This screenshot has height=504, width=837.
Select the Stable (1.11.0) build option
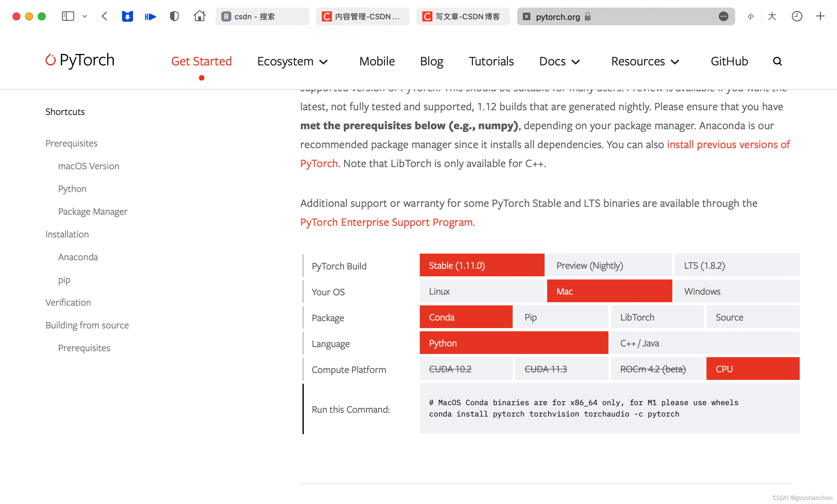(482, 265)
